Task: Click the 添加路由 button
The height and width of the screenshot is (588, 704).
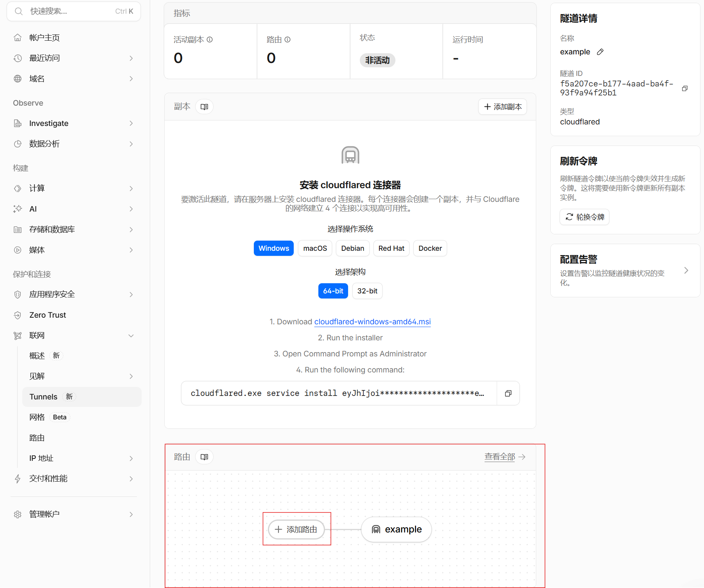Action: coord(296,529)
